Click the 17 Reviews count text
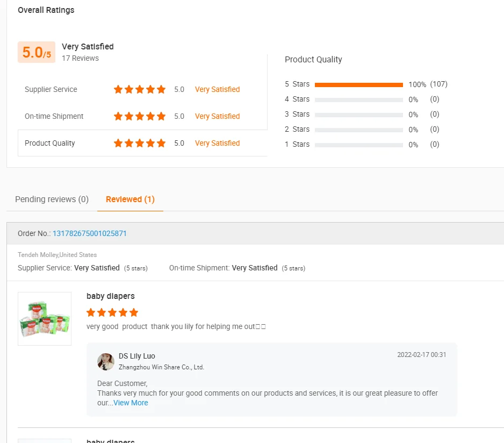 coord(80,58)
